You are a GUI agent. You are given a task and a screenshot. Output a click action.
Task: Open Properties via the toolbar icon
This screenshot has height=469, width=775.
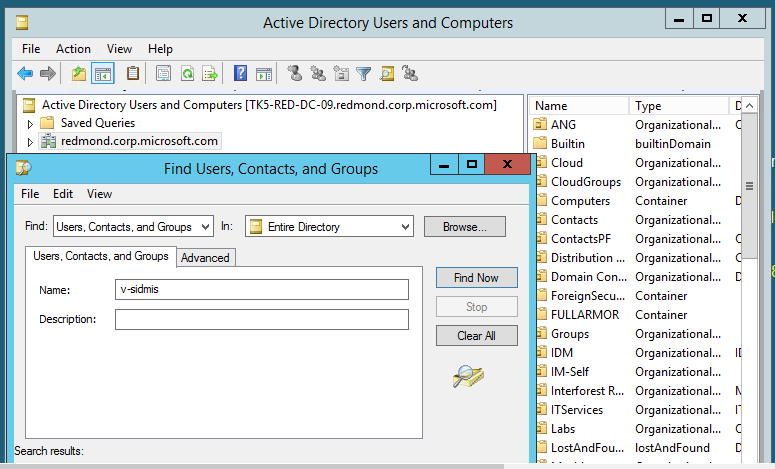click(x=163, y=74)
